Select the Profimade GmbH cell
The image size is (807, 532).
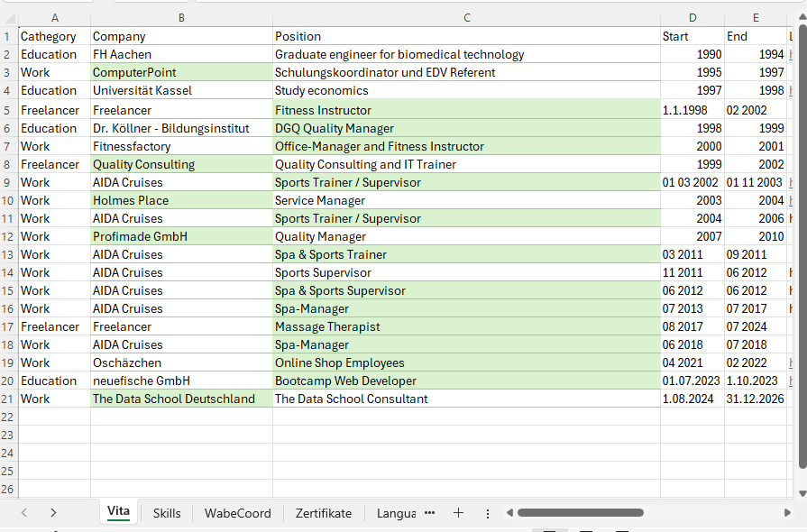181,236
